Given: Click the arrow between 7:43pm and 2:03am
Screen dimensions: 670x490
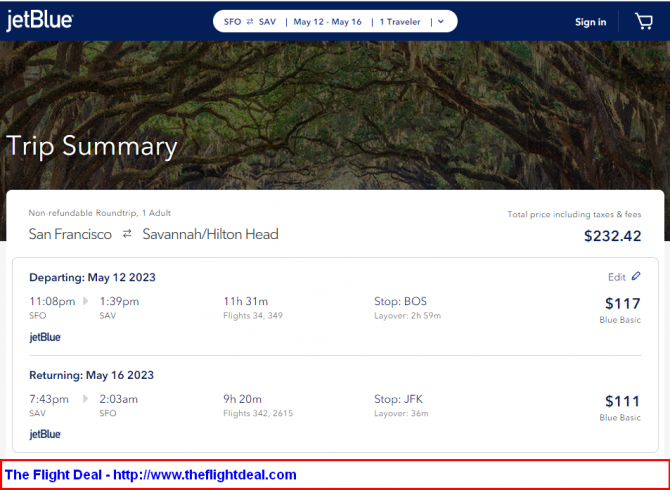Looking at the screenshot, I should coord(85,399).
